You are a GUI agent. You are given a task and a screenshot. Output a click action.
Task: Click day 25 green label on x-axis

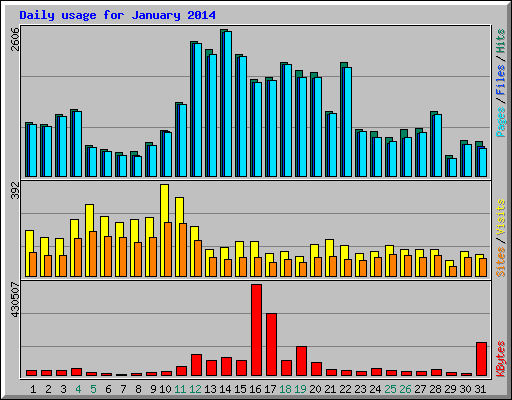click(390, 389)
